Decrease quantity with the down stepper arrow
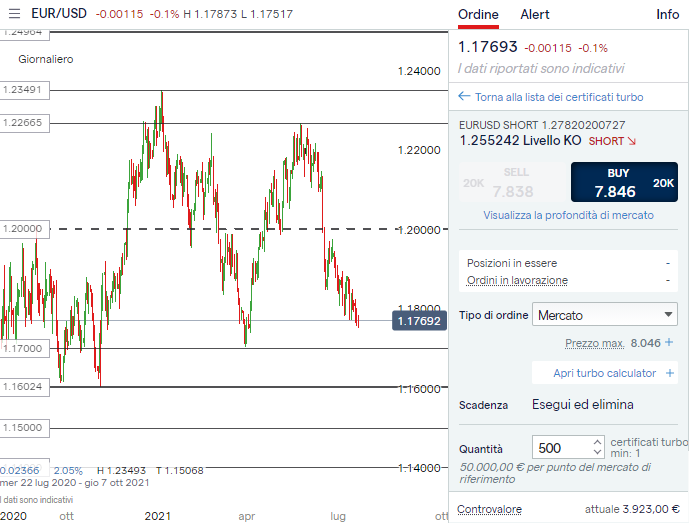689x523 pixels. click(x=597, y=454)
